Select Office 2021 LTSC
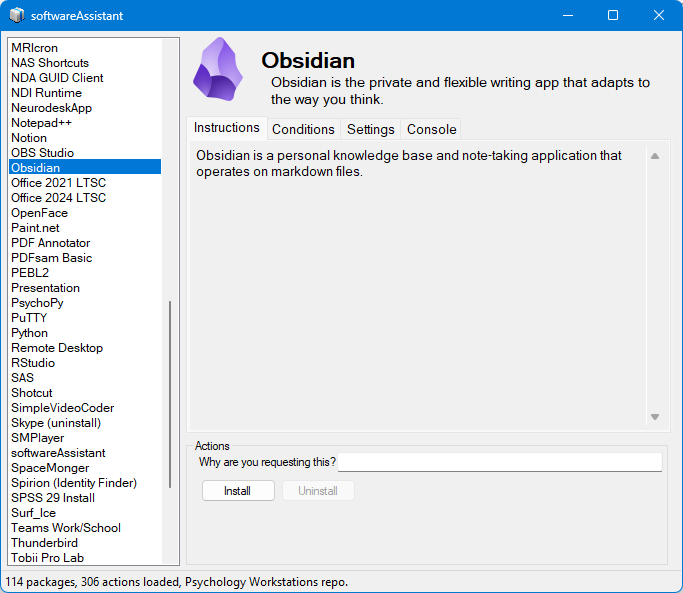Image resolution: width=683 pixels, height=593 pixels. pyautogui.click(x=85, y=183)
